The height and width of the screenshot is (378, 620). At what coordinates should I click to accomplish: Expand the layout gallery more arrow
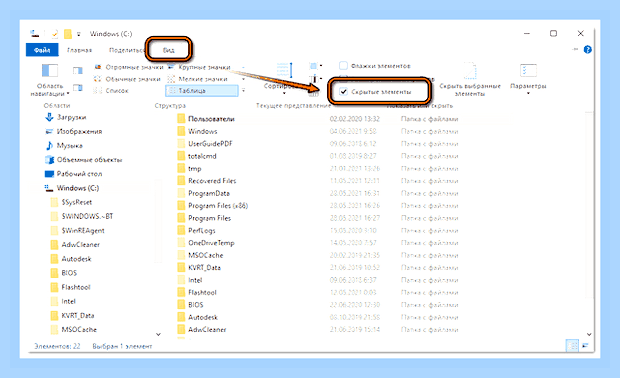tap(243, 91)
